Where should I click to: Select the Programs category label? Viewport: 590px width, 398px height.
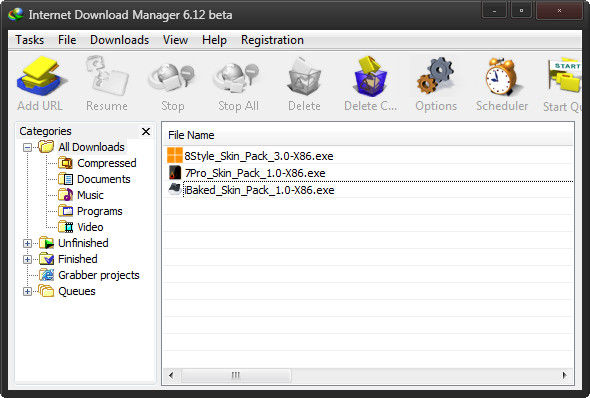[100, 211]
